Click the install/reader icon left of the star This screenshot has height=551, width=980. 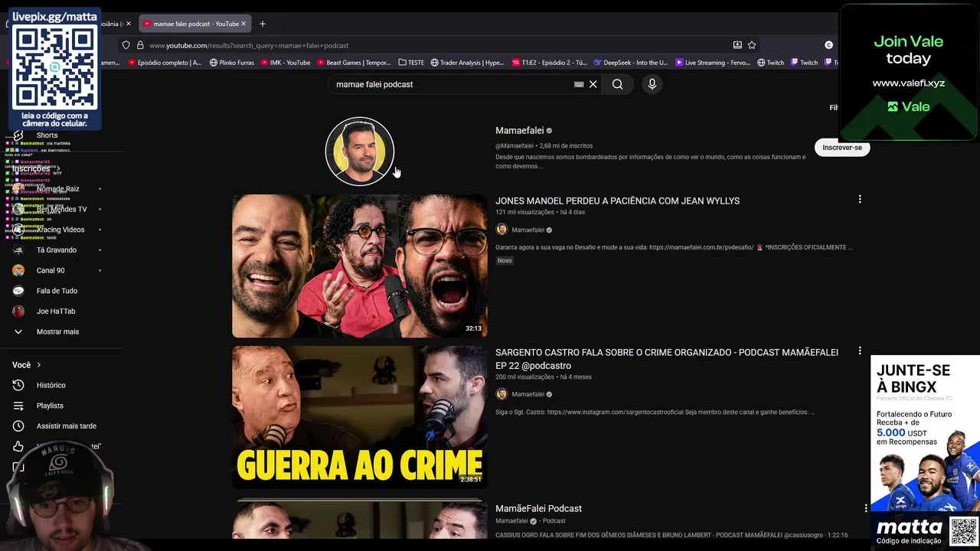(737, 45)
